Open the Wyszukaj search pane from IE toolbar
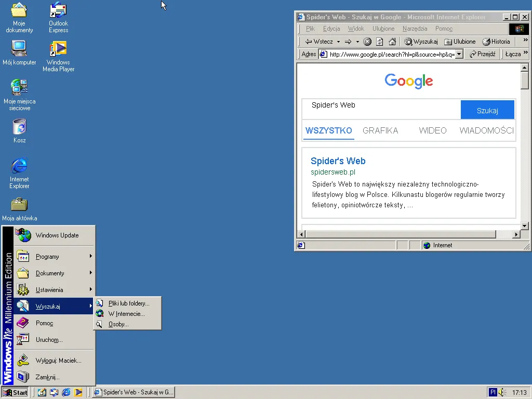This screenshot has width=532, height=399. (x=421, y=42)
